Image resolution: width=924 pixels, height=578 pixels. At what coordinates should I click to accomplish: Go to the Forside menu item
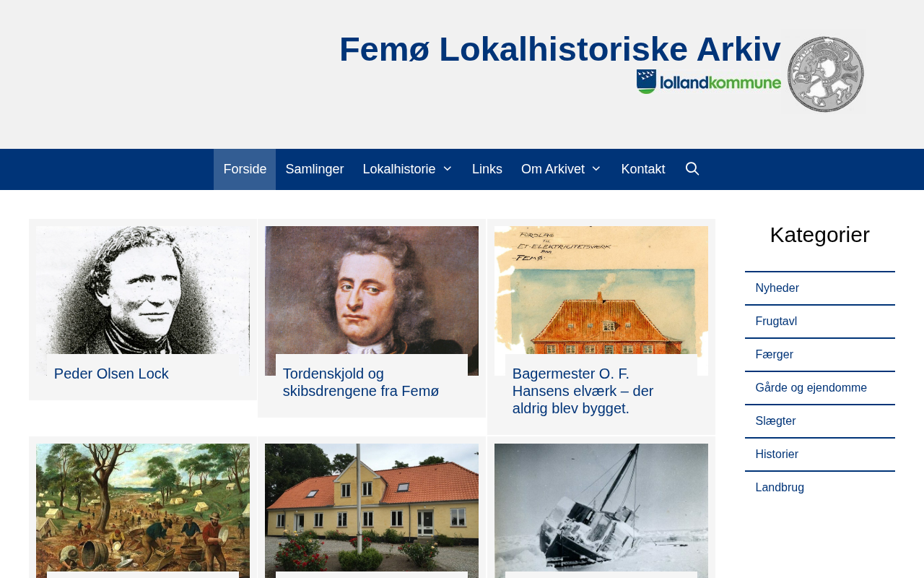(x=245, y=169)
